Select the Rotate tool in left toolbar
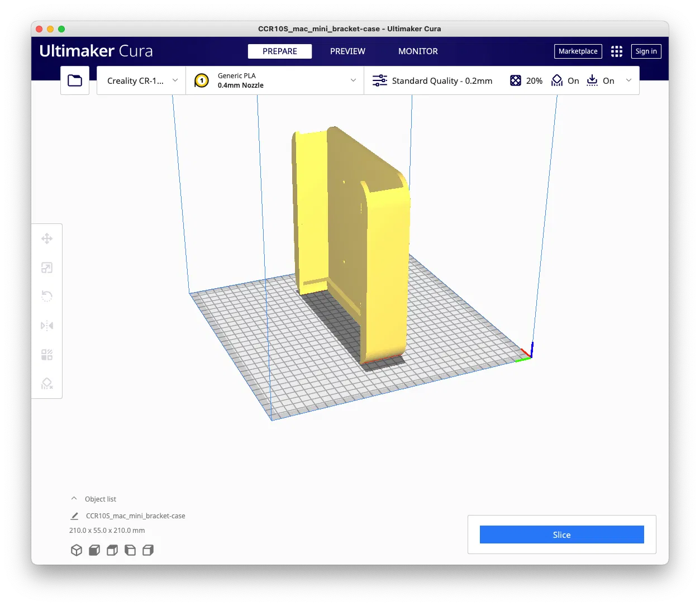This screenshot has width=700, height=606. pos(47,297)
